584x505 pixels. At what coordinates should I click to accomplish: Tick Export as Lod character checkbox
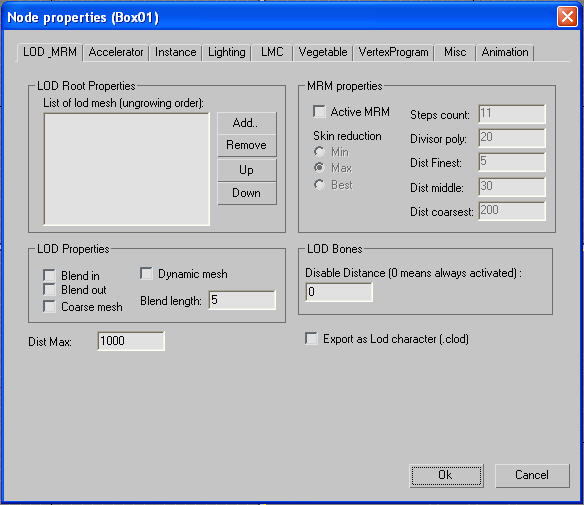[311, 339]
